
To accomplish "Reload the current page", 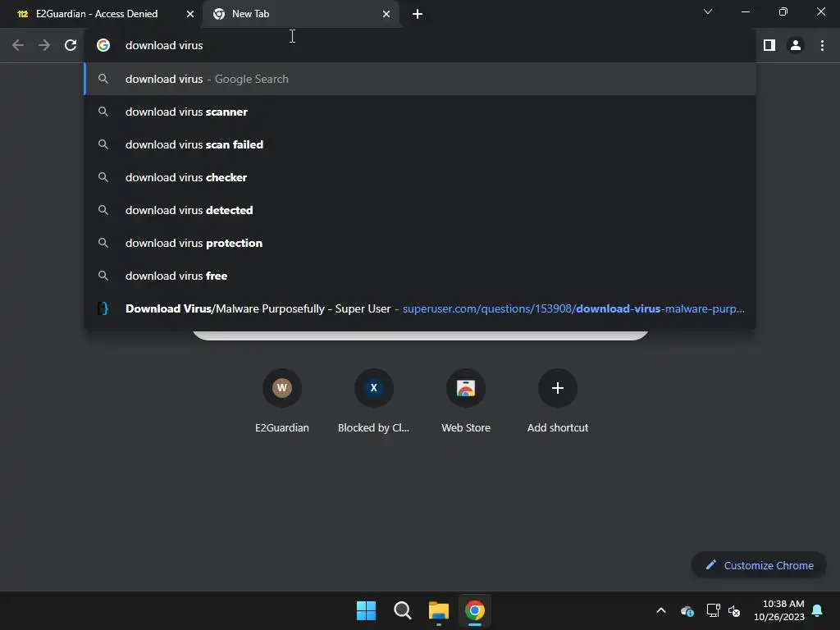I will (x=71, y=46).
